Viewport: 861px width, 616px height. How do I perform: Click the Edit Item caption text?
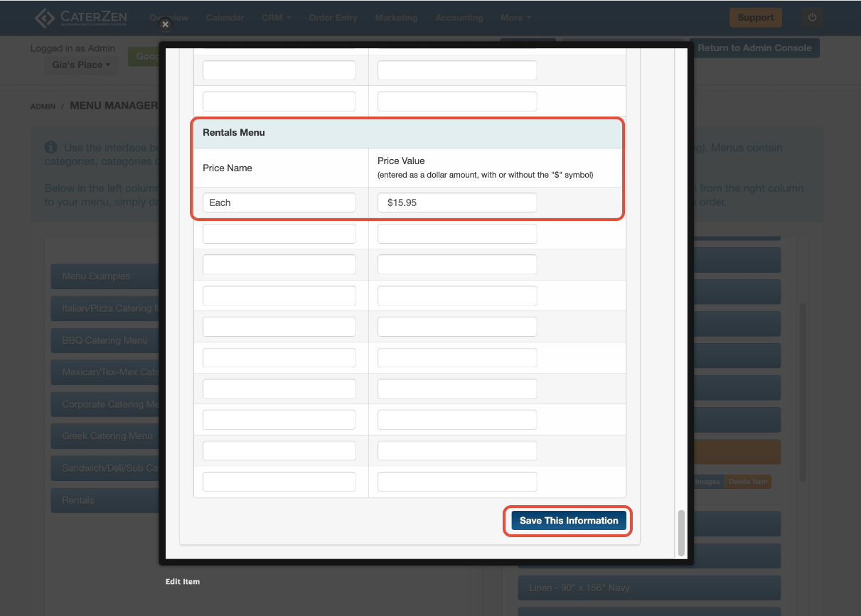[x=183, y=581]
